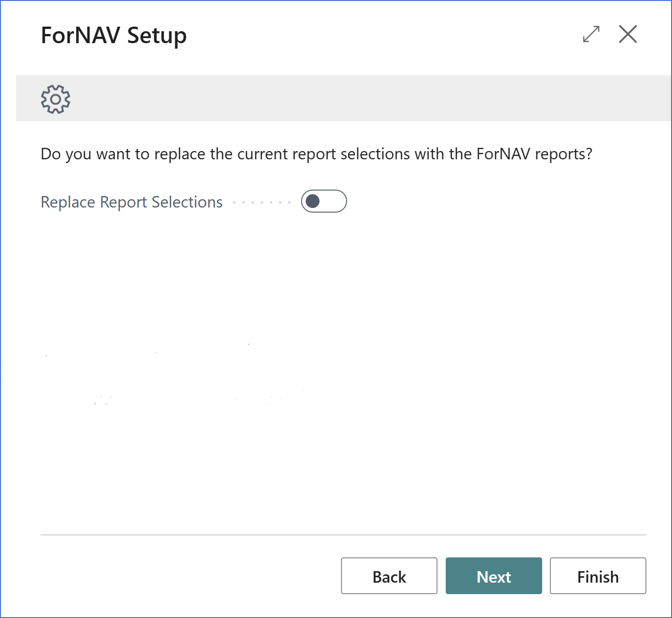Click the Next button
672x618 pixels.
(494, 576)
